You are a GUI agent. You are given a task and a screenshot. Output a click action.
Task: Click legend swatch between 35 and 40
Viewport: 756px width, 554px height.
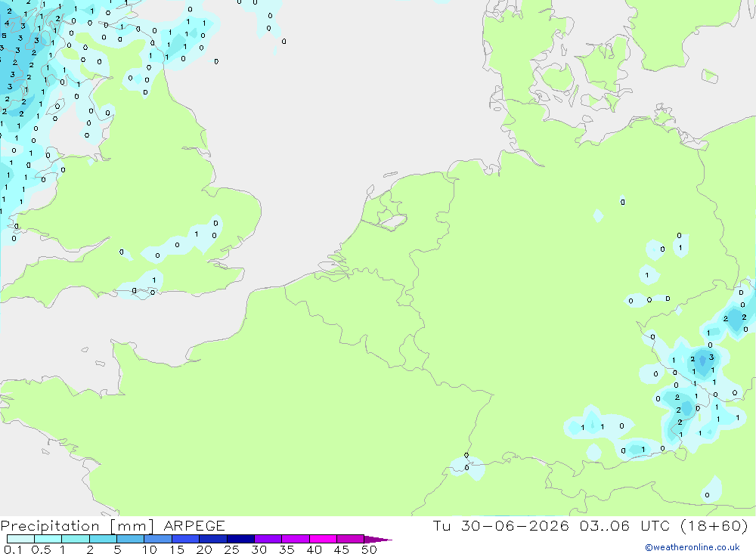tap(296, 539)
